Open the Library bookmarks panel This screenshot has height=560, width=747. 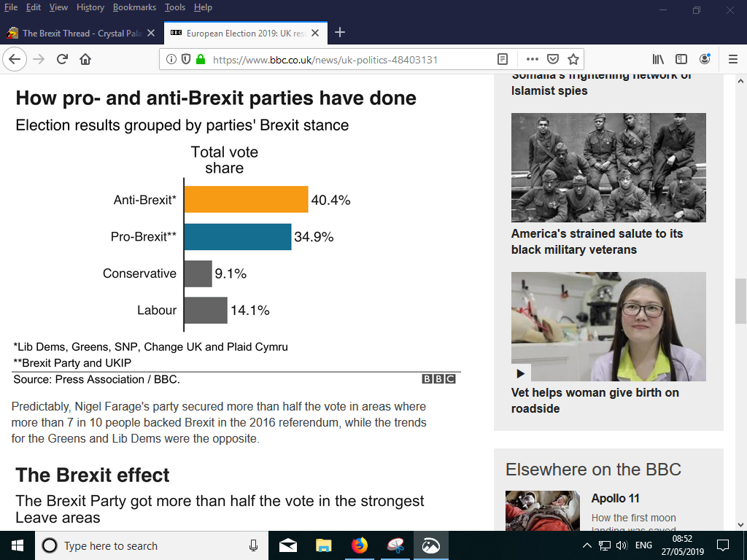tap(659, 60)
